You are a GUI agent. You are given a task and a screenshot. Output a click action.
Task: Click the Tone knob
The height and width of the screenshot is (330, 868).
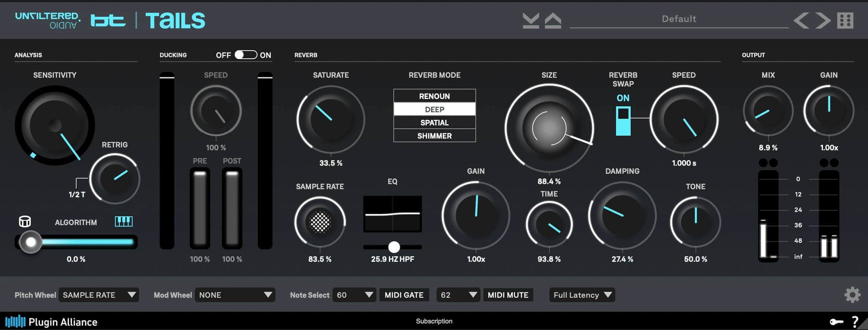695,222
